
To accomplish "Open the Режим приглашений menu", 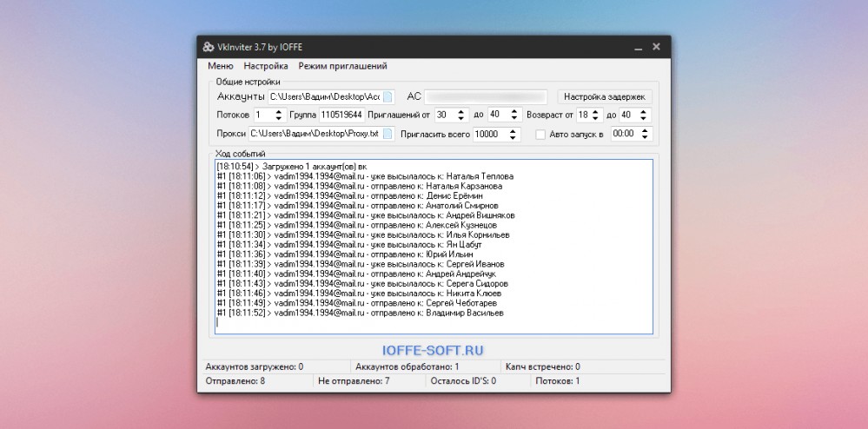I will (x=342, y=66).
